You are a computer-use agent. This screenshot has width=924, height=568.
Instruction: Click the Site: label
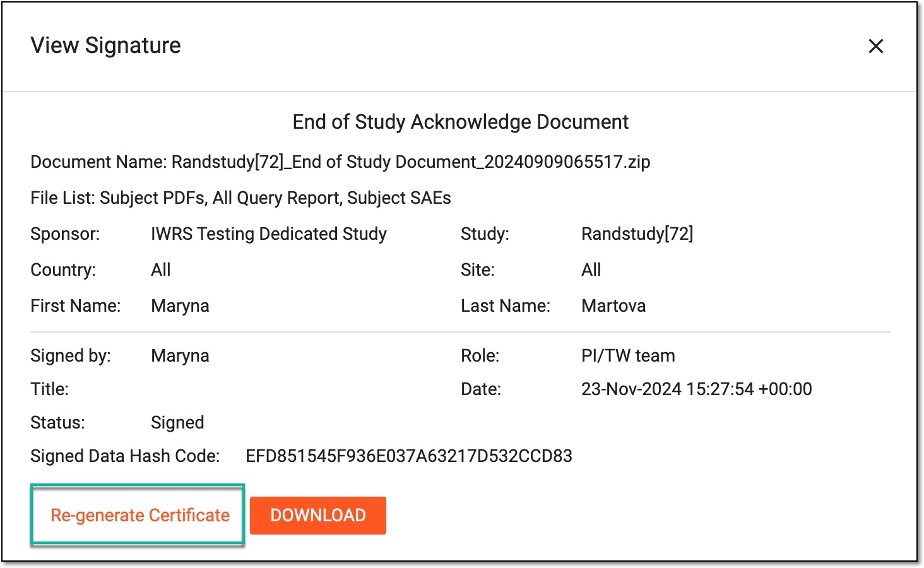(478, 269)
